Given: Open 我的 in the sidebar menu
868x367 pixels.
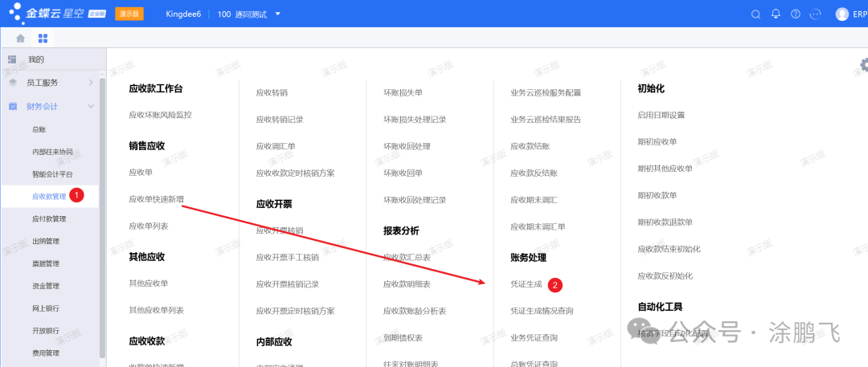Looking at the screenshot, I should point(36,59).
